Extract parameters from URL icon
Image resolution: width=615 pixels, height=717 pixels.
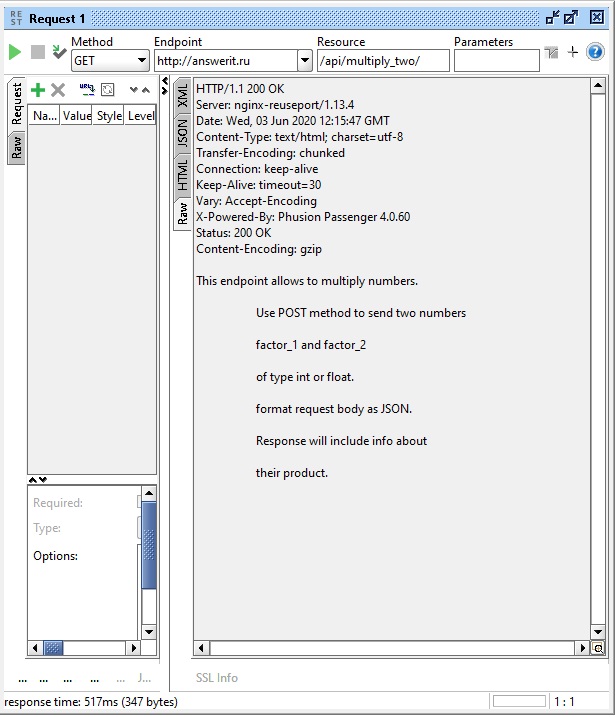[87, 90]
